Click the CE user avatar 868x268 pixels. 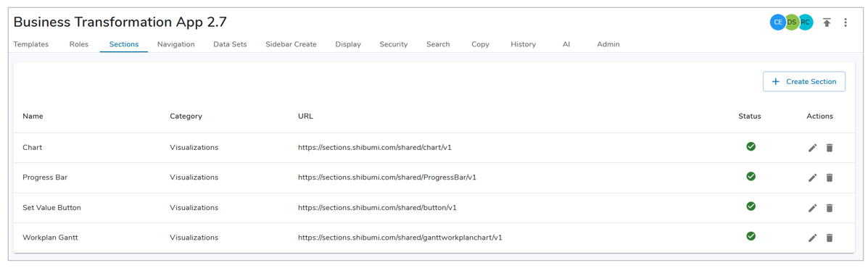778,22
